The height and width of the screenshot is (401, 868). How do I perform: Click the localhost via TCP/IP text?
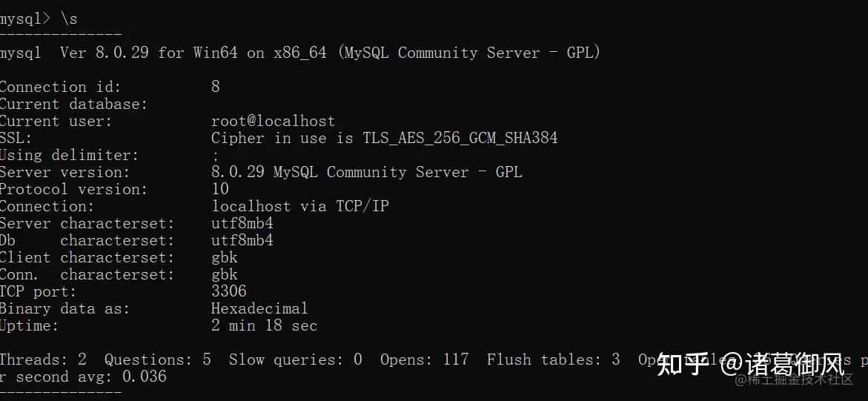[299, 206]
